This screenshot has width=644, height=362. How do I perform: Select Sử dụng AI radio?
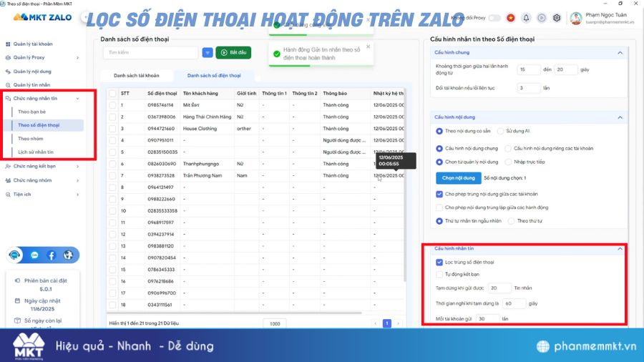500,132
